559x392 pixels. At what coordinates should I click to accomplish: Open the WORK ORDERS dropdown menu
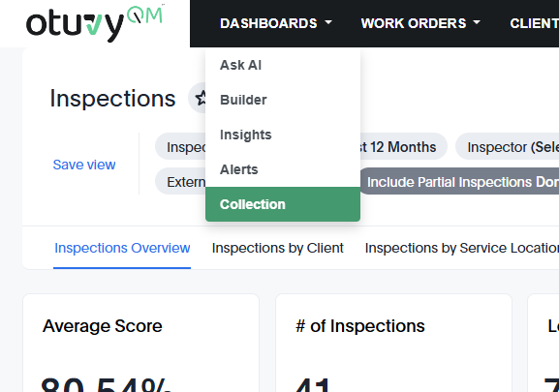(420, 23)
